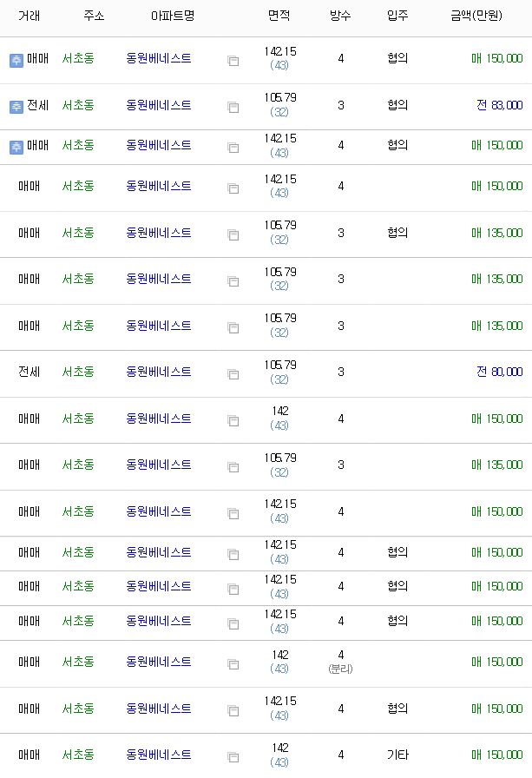Open the window icon in the 4 (분리) rooms row
The image size is (532, 778).
(233, 664)
